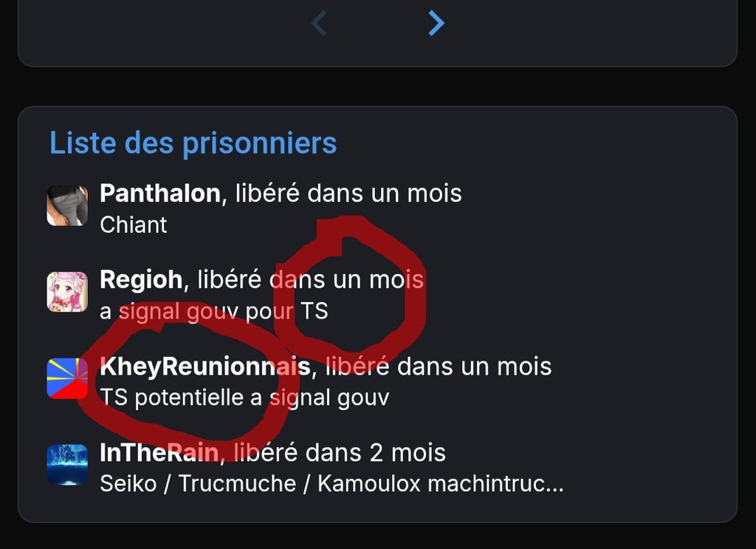Select the 'Liste des prisonniers' heading

click(193, 143)
